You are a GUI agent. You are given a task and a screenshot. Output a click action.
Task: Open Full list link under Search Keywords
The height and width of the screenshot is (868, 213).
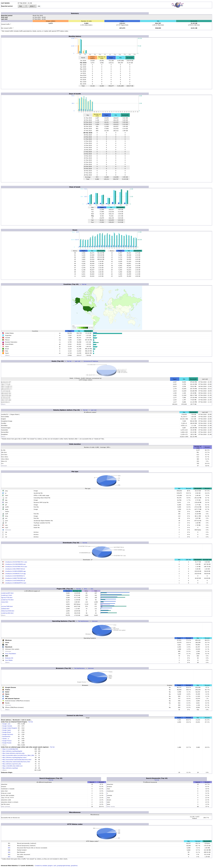pyautogui.click(x=157, y=780)
